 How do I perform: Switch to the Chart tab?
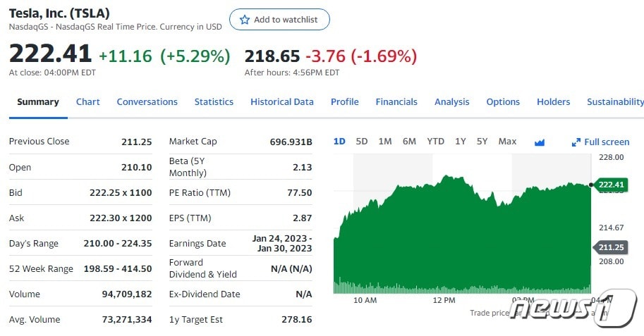click(x=88, y=101)
